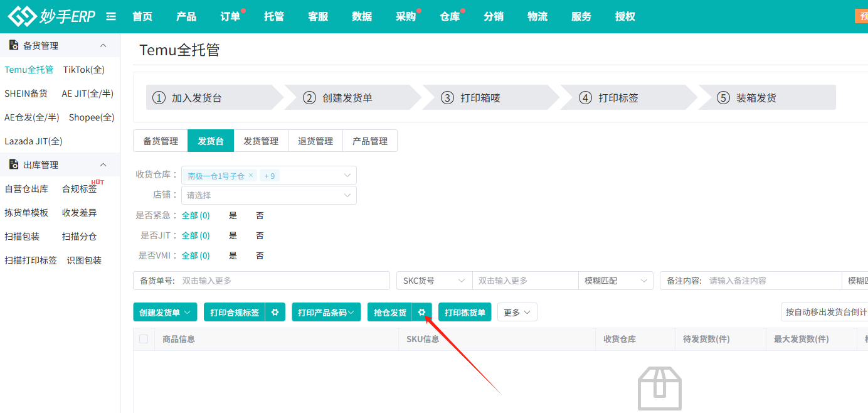Click the 打印拣货单 button
Viewport: 868px width, 413px height.
click(465, 312)
